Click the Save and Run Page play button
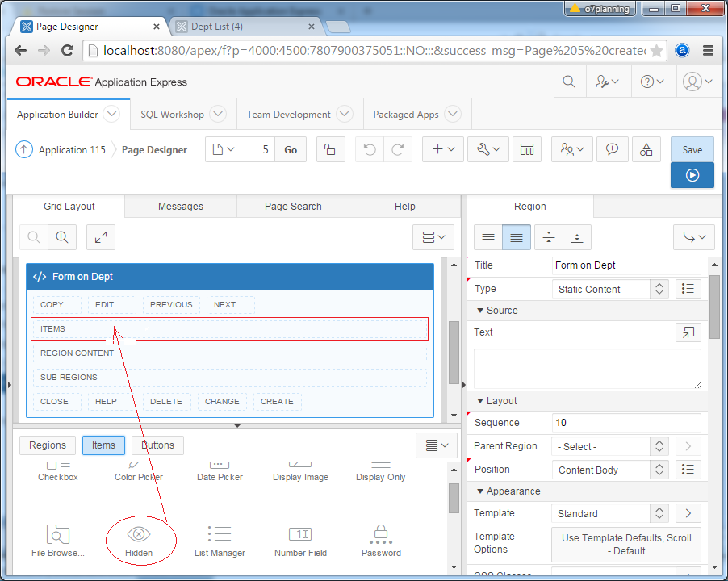 click(692, 175)
